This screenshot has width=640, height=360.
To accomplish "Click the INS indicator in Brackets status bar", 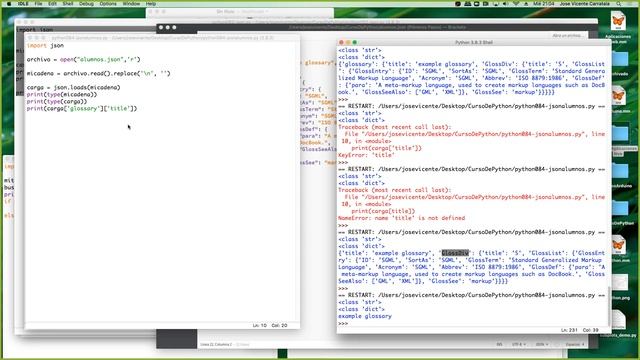I will coord(499,344).
